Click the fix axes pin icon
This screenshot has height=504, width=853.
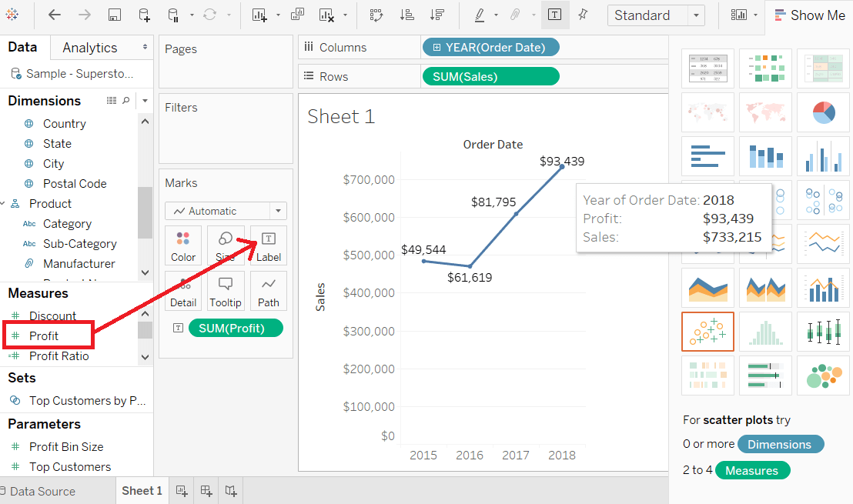point(583,14)
